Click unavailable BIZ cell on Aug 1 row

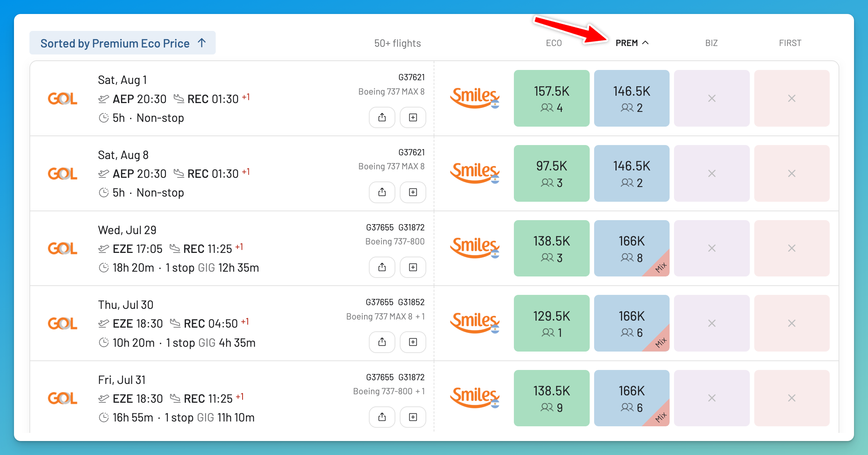[712, 98]
